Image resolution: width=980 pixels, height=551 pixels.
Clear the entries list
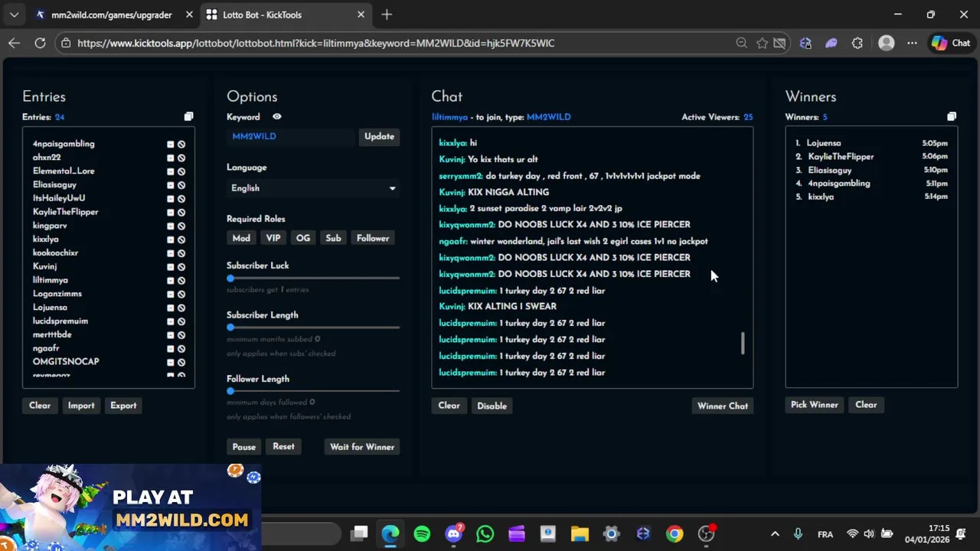point(40,406)
